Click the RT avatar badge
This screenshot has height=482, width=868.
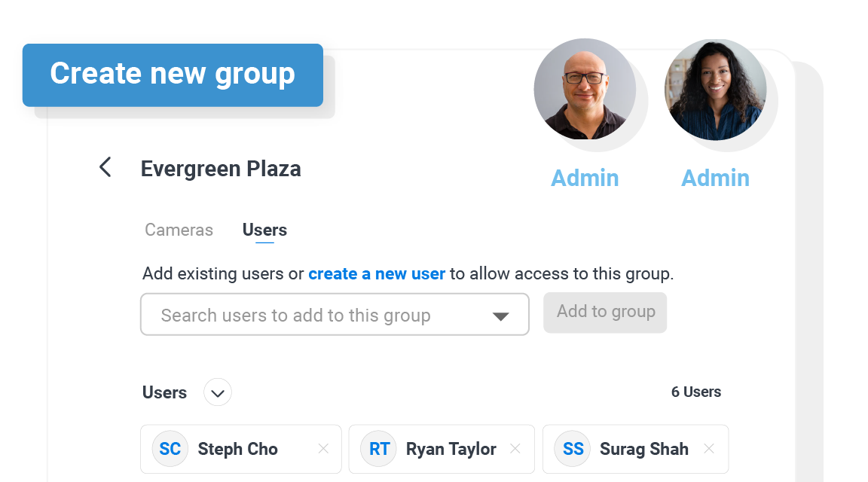(x=379, y=450)
